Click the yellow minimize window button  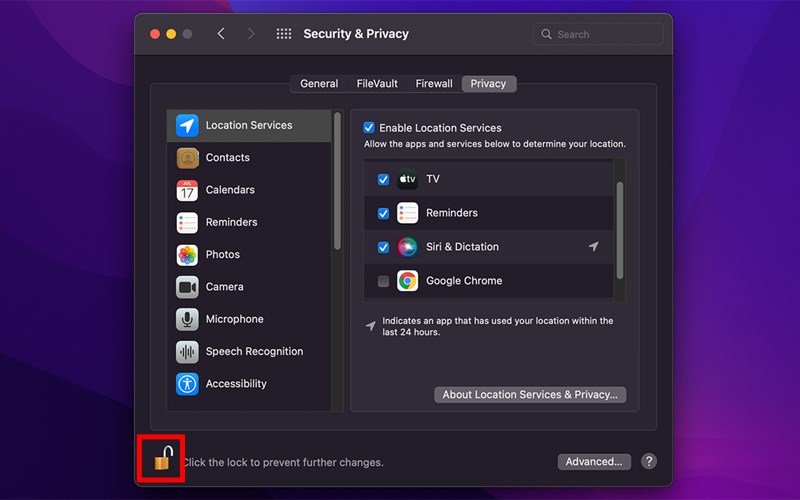pyautogui.click(x=171, y=34)
